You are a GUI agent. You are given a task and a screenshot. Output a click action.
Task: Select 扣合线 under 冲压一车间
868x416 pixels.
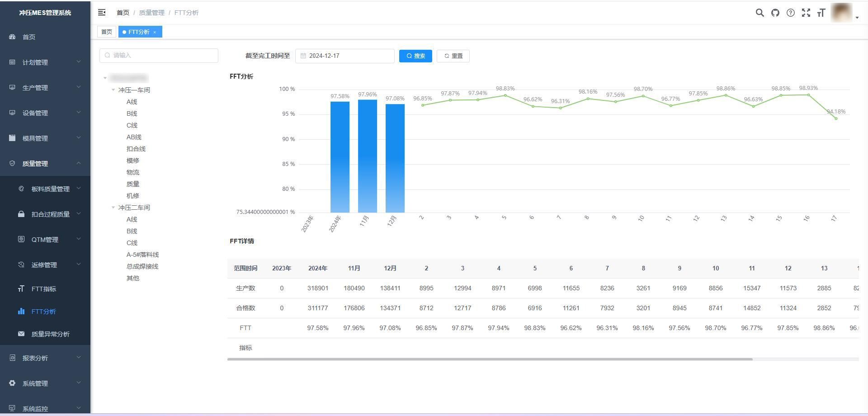[x=136, y=149]
